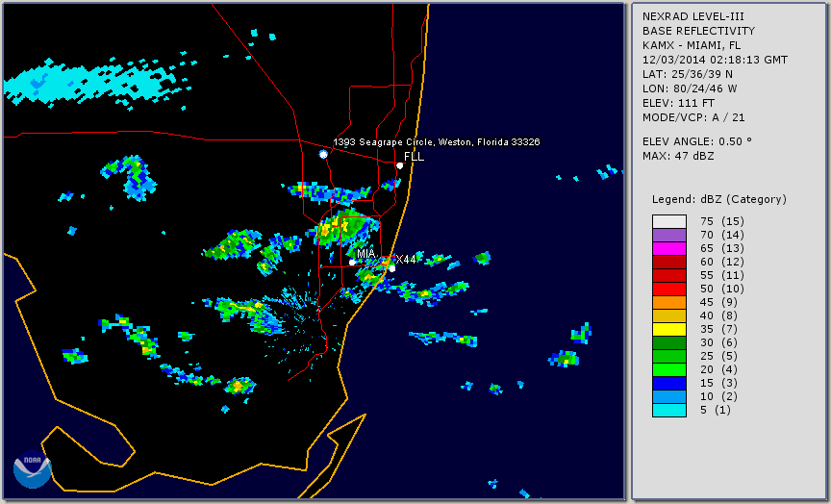This screenshot has height=504, width=831.
Task: Select the 70 dBZ purple legend swatch
Action: point(668,235)
